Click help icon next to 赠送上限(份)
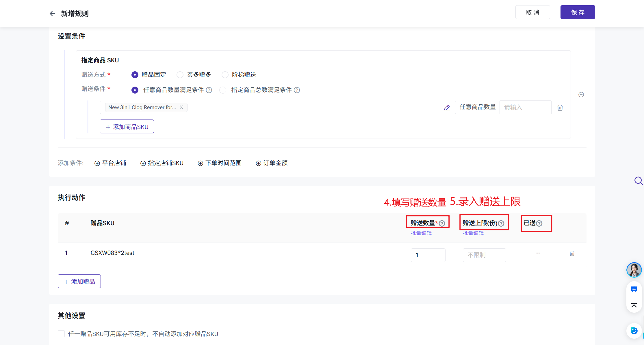 [x=501, y=223]
